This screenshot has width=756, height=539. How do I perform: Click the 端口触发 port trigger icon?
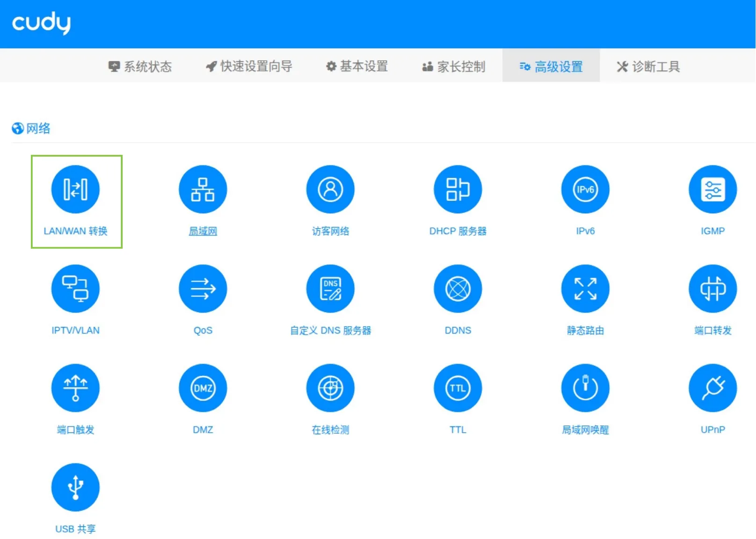point(75,388)
